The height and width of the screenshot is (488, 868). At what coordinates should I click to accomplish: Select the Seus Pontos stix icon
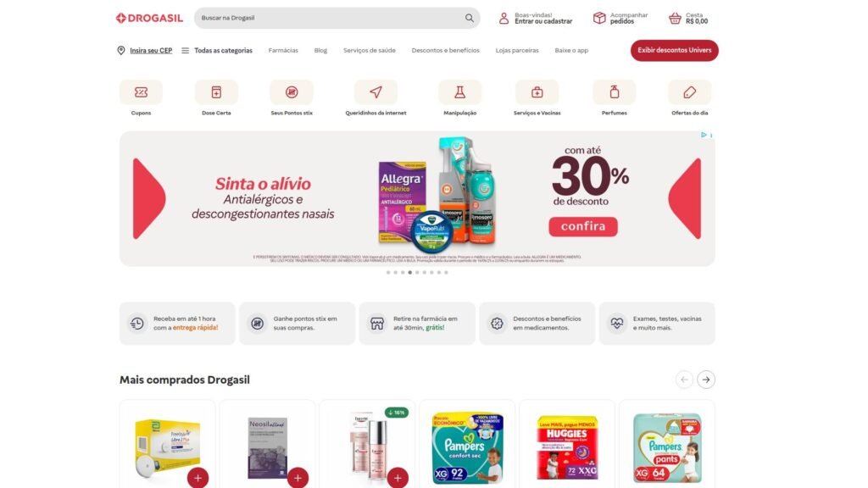click(x=292, y=92)
